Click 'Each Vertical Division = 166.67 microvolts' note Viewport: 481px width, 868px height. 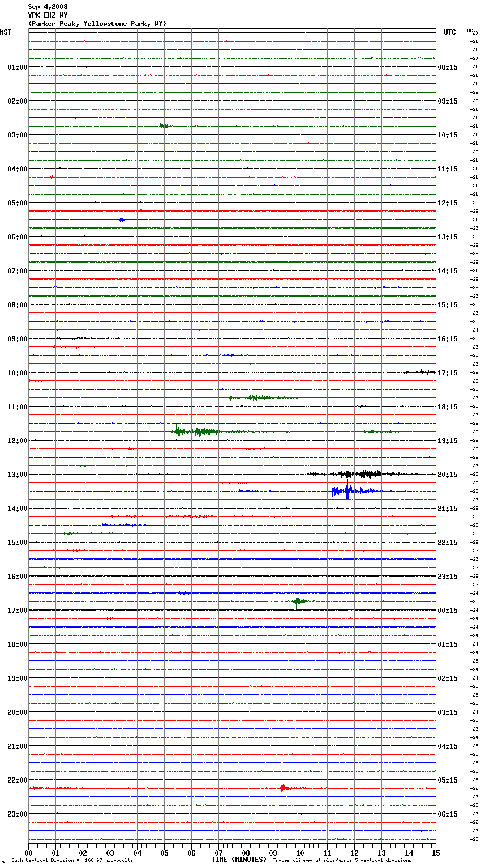72,860
